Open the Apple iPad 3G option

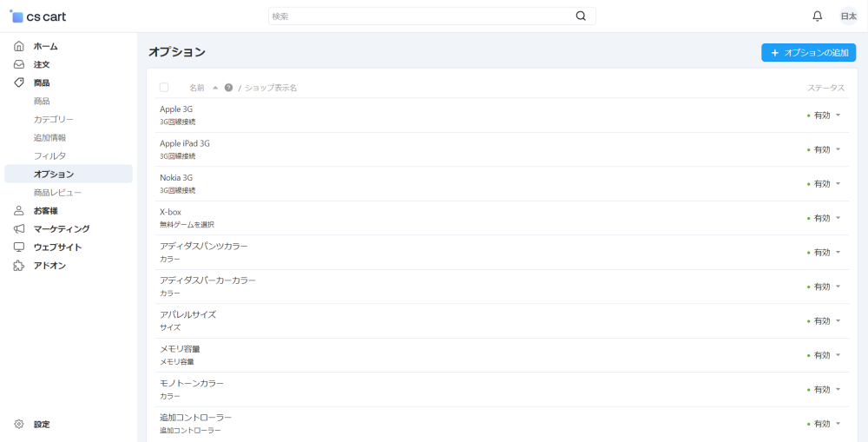[185, 143]
